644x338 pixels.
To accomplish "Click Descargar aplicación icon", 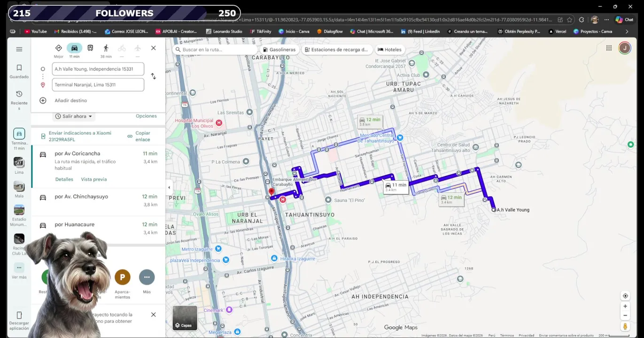I will (19, 315).
